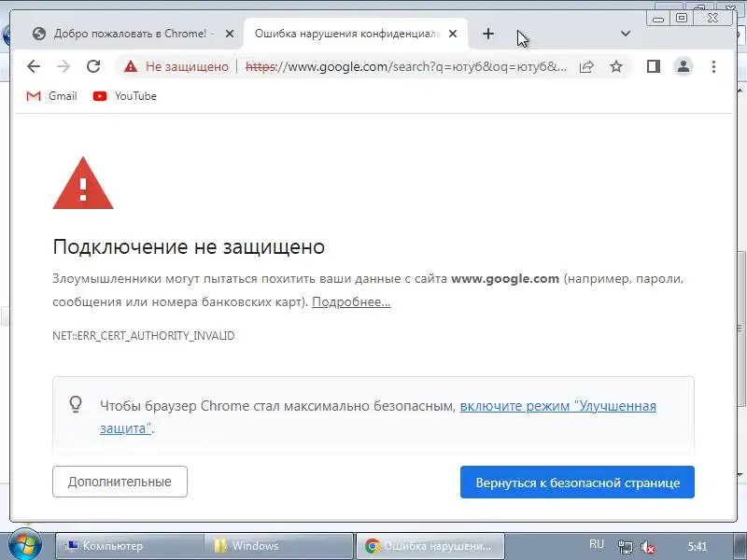Bookmark this page with the star icon
Viewport: 747px width, 560px height.
[x=616, y=66]
